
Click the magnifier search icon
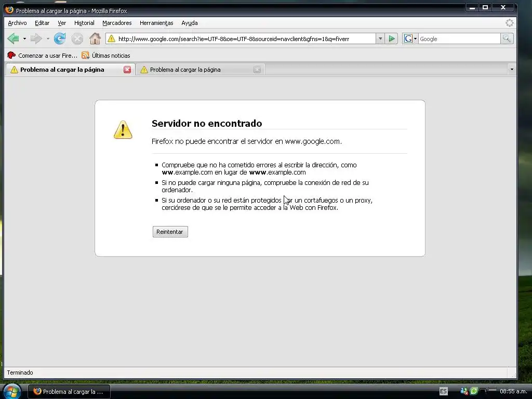507,38
